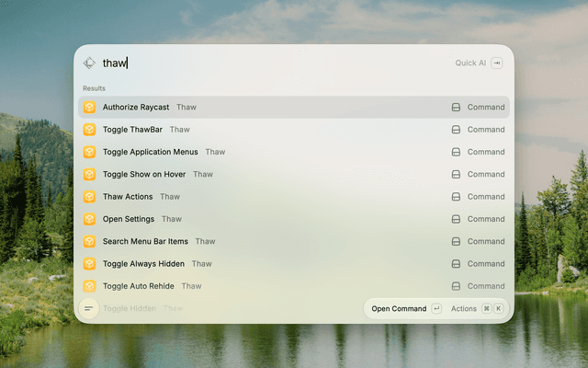The image size is (588, 368).
Task: Select the Toggle Auto Rehide command
Action: (x=294, y=286)
